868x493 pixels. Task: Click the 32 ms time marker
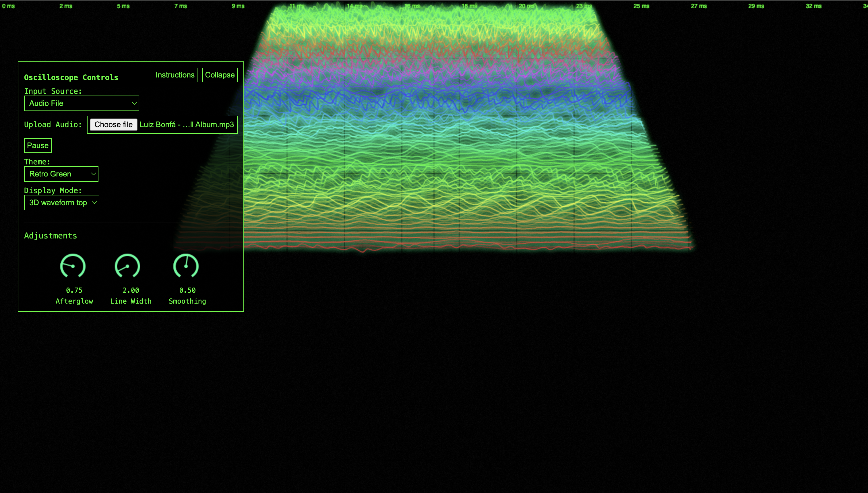[813, 6]
